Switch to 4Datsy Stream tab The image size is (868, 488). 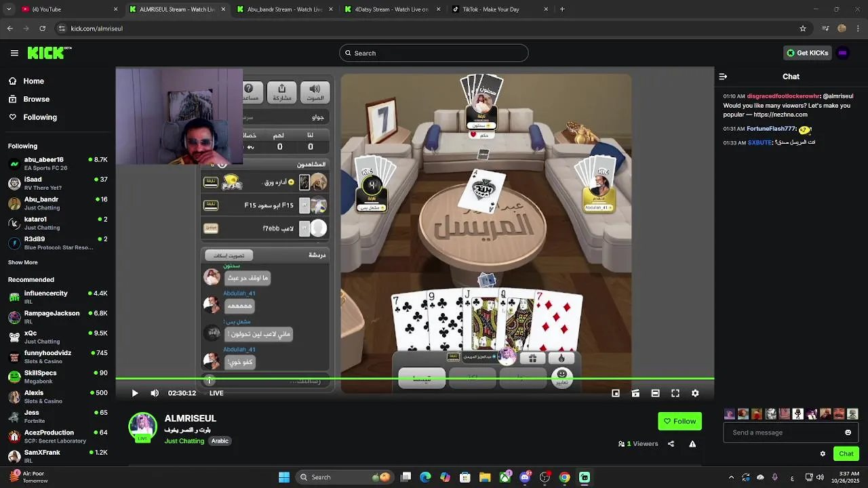393,9
